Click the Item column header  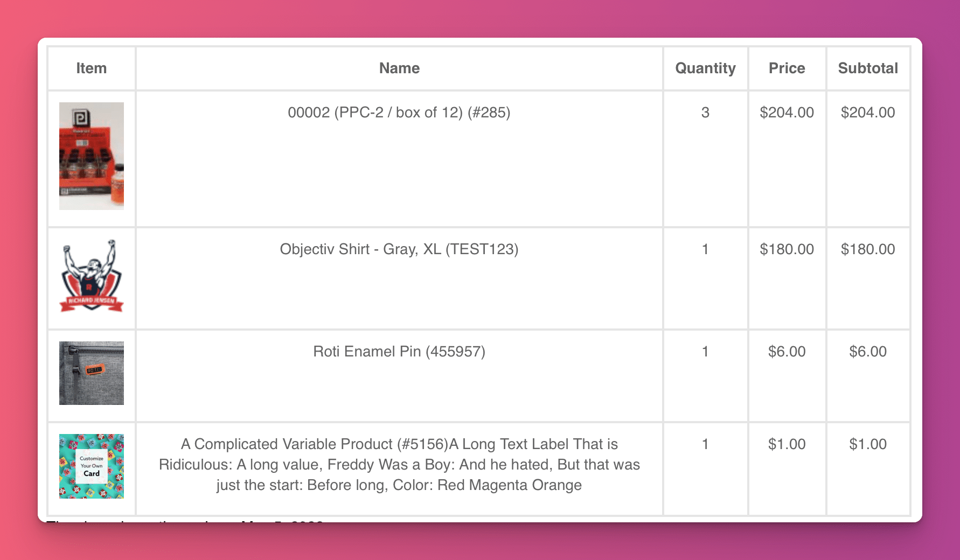point(92,68)
